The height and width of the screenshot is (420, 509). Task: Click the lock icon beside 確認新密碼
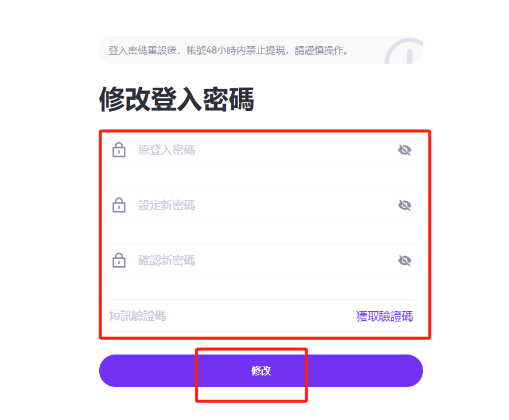119,260
